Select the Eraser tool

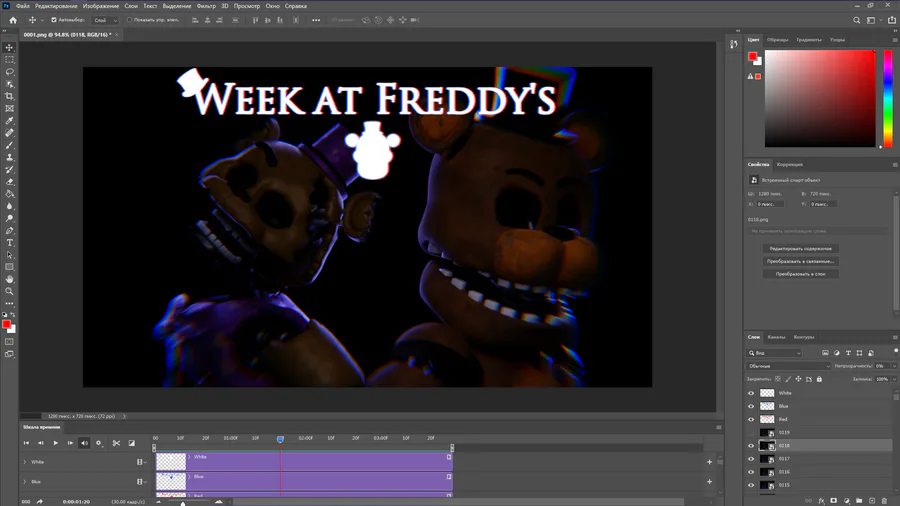[x=9, y=182]
